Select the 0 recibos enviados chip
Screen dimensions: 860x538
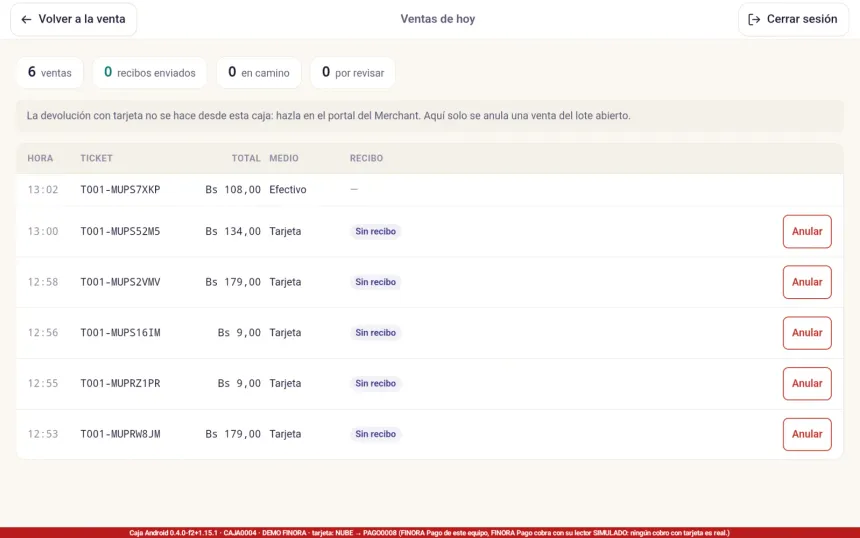(150, 72)
